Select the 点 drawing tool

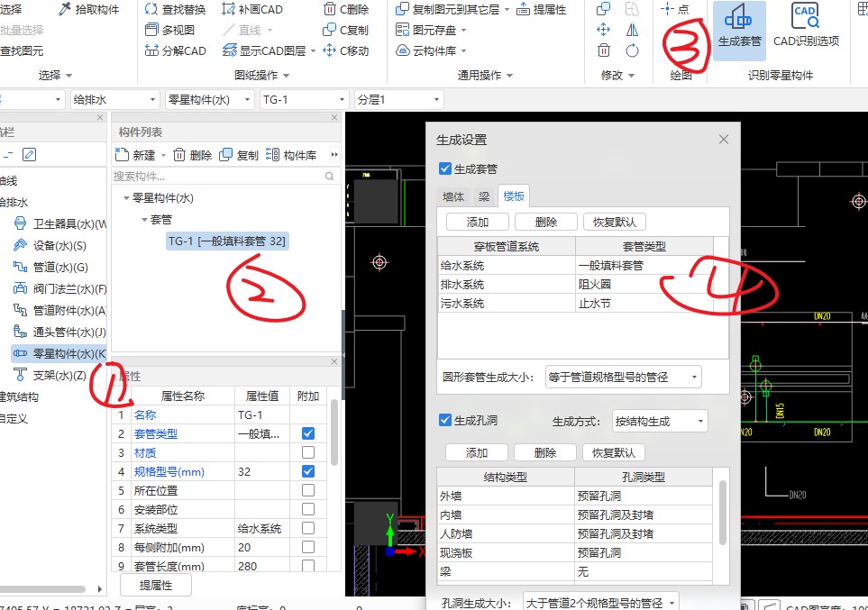pyautogui.click(x=675, y=9)
